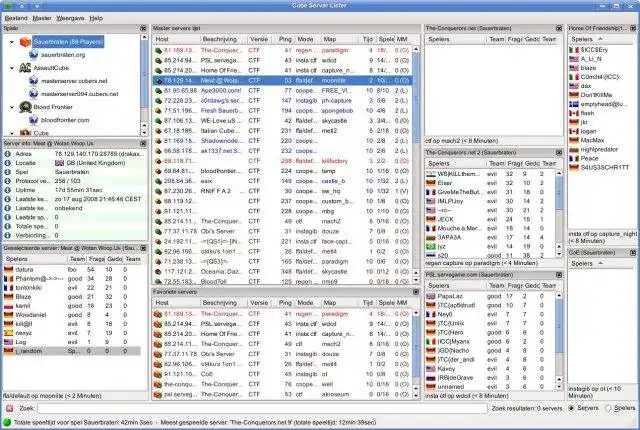The image size is (640, 430).
Task: Sort master server list by Host column
Action: pos(177,39)
